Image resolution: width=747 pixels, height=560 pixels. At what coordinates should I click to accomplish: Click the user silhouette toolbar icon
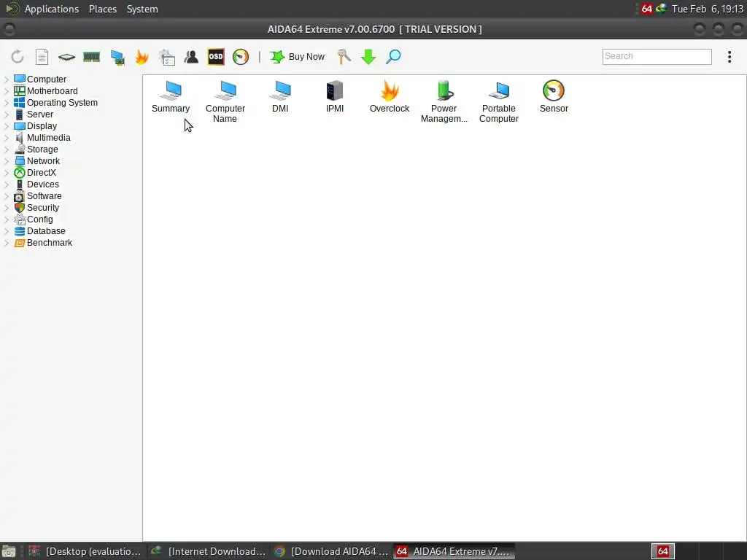[192, 57]
